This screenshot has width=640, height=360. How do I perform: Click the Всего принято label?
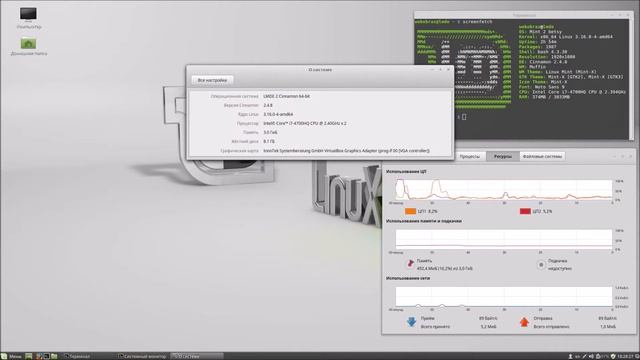click(x=435, y=327)
